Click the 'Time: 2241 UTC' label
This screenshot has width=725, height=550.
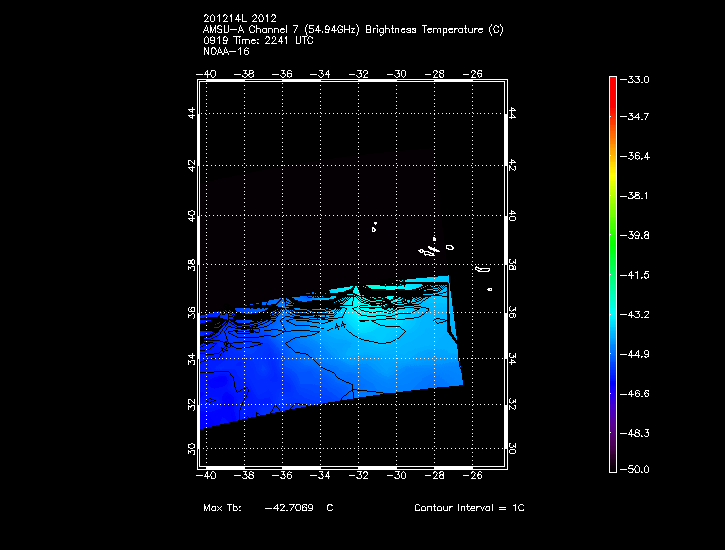tap(264, 41)
